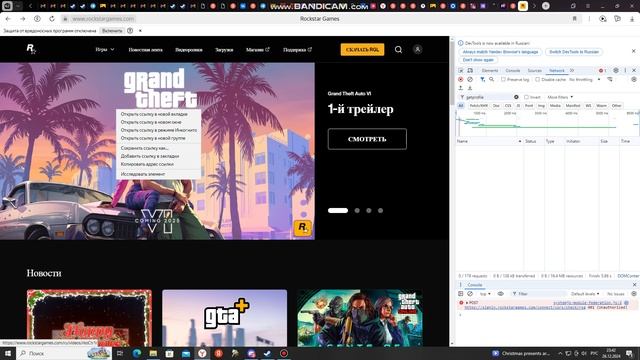Image resolution: width=640 pixels, height=360 pixels.
Task: Enable the Disable cache checkbox
Action: tap(538, 80)
